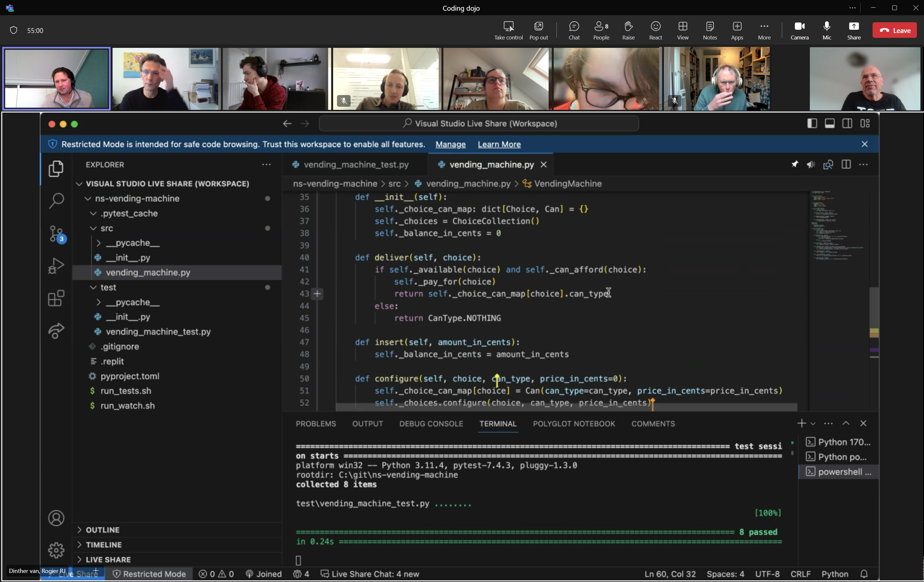Click the vending_machine_test.py file tab

[351, 164]
